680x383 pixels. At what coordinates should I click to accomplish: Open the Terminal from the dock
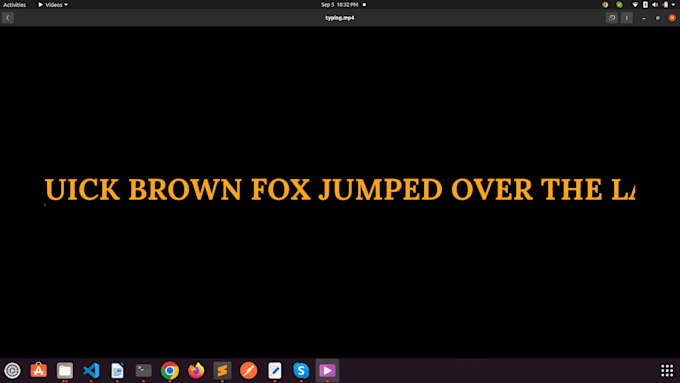144,370
